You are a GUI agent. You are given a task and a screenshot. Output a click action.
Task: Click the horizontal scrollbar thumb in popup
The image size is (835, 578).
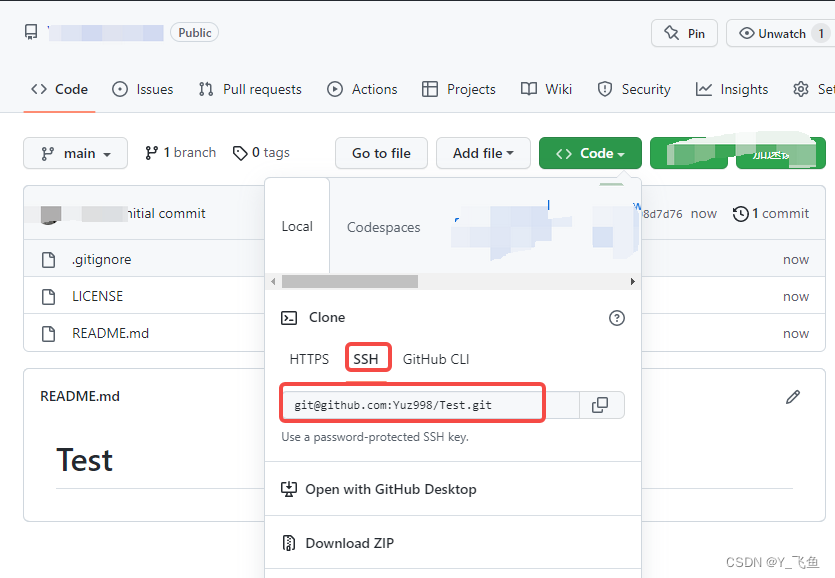coord(350,281)
